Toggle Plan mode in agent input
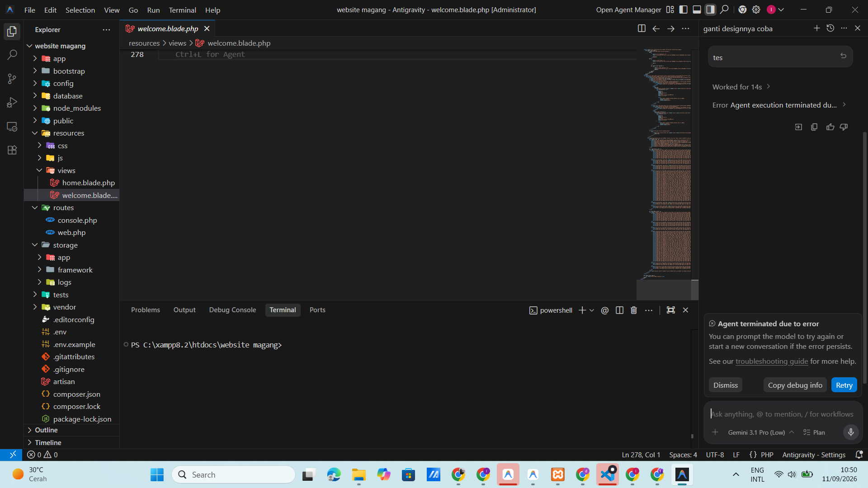The image size is (868, 488). click(x=814, y=432)
